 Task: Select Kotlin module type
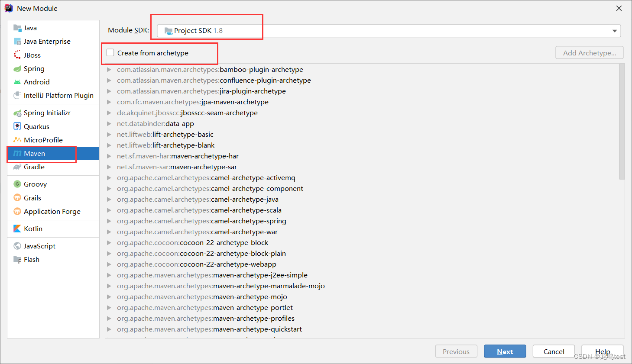click(x=53, y=229)
